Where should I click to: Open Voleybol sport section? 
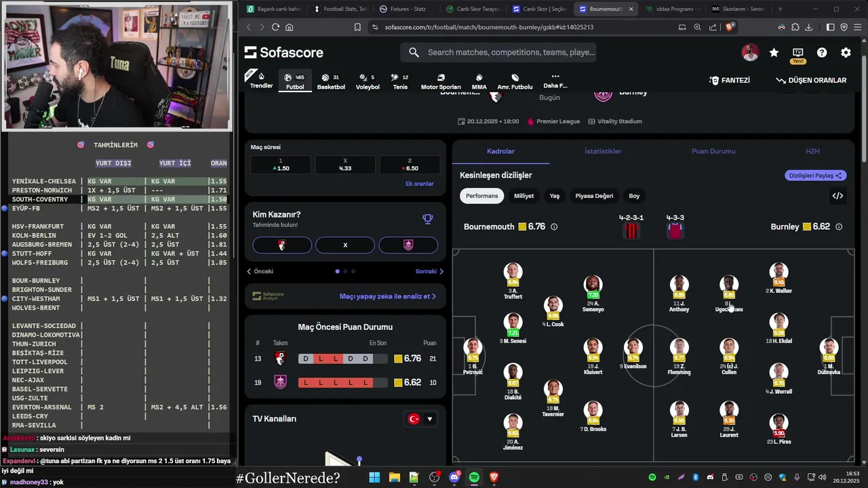[x=368, y=81]
